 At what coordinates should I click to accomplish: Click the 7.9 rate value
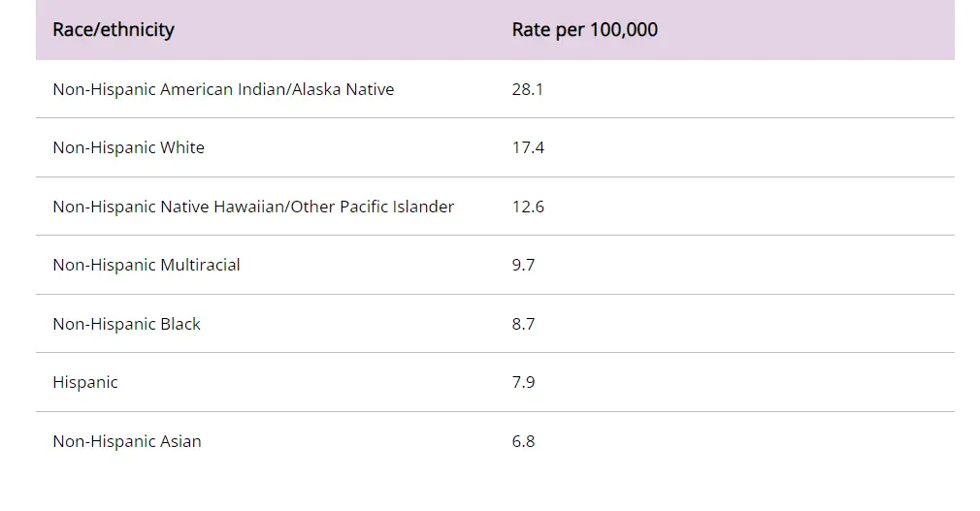tap(523, 382)
